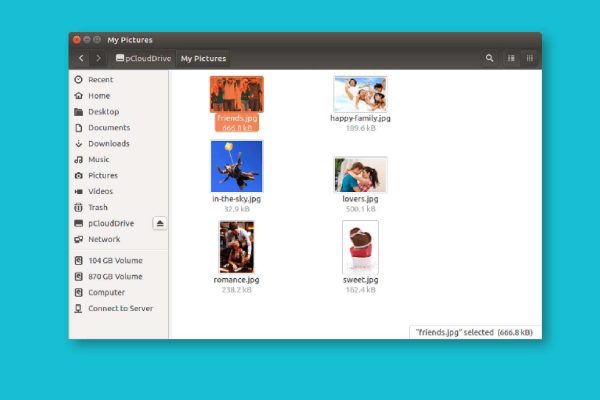This screenshot has width=600, height=400.
Task: Click Connect to Server in the sidebar
Action: [119, 308]
